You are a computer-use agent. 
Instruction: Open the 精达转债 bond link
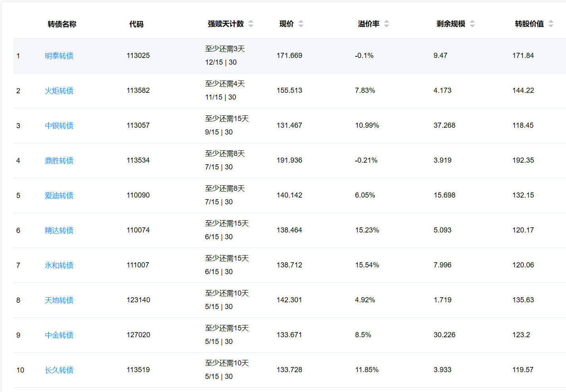click(59, 231)
